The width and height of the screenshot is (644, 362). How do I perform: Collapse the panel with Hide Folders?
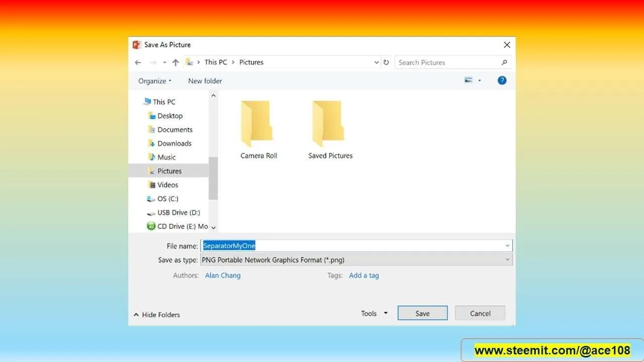tap(156, 315)
